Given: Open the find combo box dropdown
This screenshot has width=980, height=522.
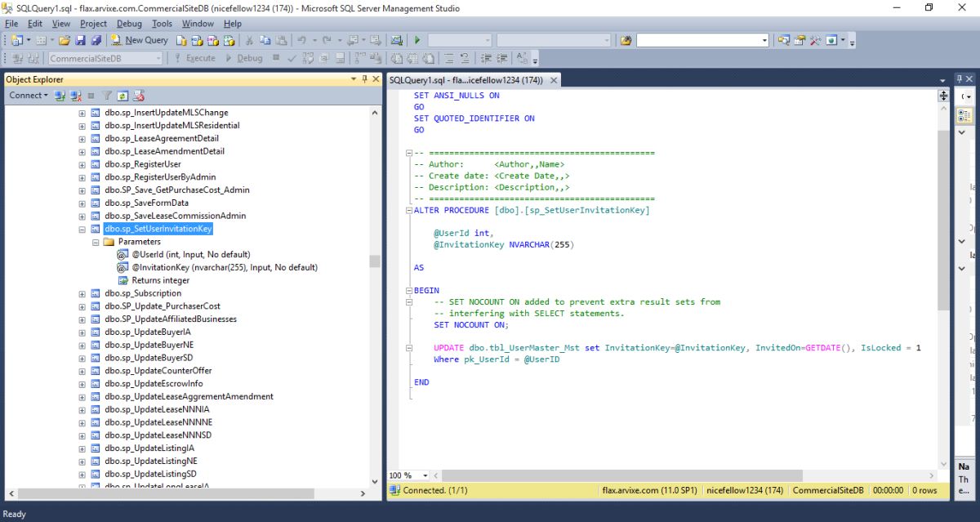Looking at the screenshot, I should click(x=764, y=40).
